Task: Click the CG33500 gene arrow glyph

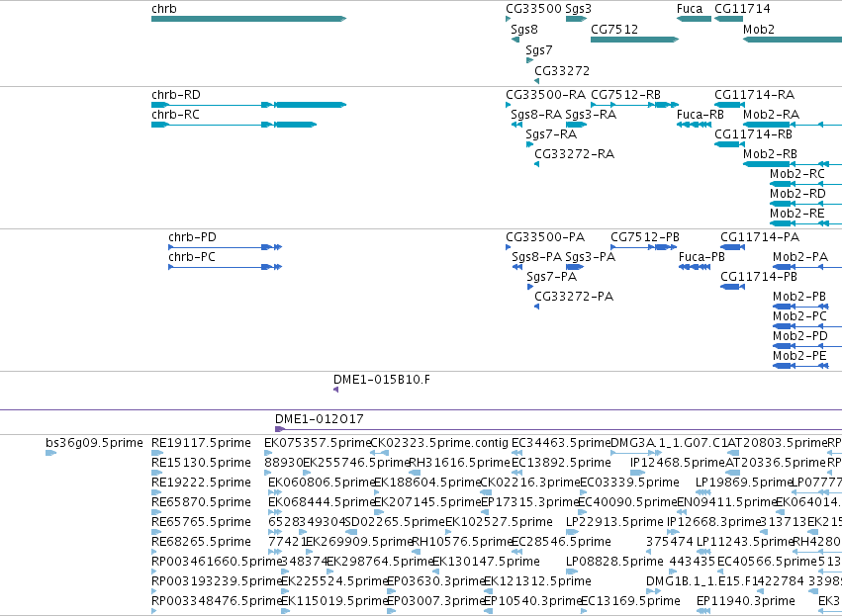Action: (x=508, y=19)
